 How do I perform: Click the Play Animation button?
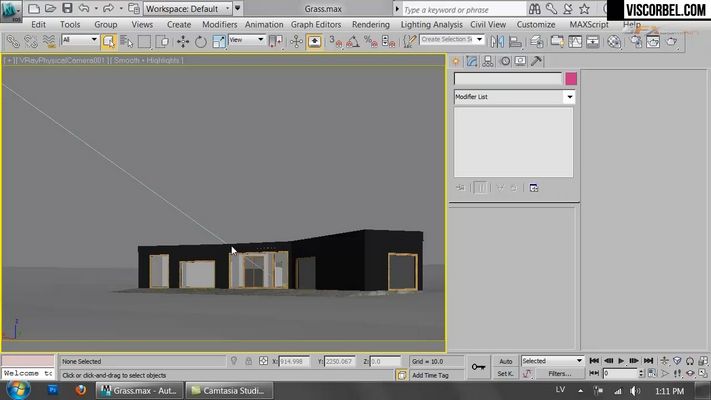click(x=621, y=361)
